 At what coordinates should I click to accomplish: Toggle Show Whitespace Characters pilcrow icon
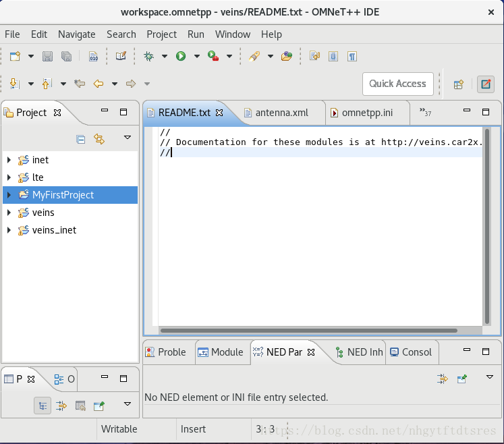pos(352,56)
